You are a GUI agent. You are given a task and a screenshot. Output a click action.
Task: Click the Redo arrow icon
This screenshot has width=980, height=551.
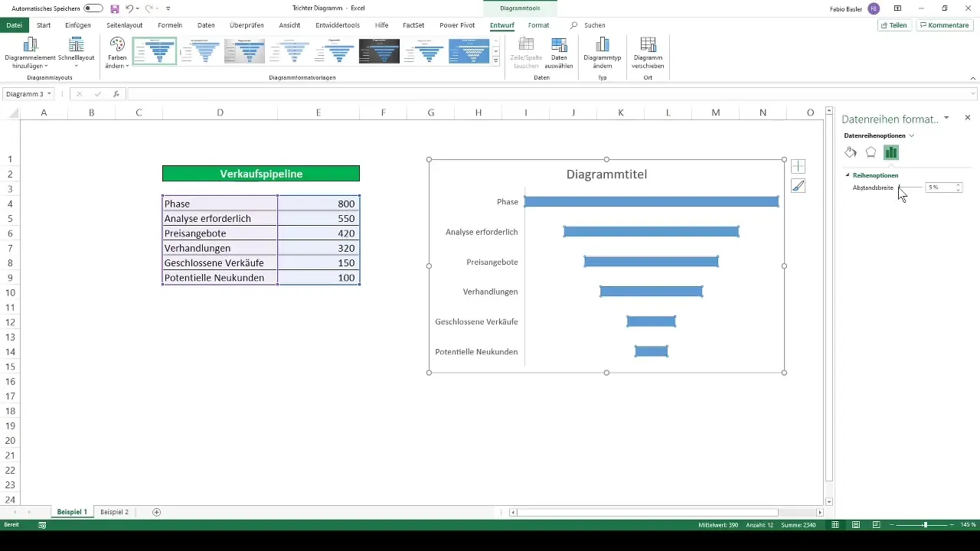point(149,8)
